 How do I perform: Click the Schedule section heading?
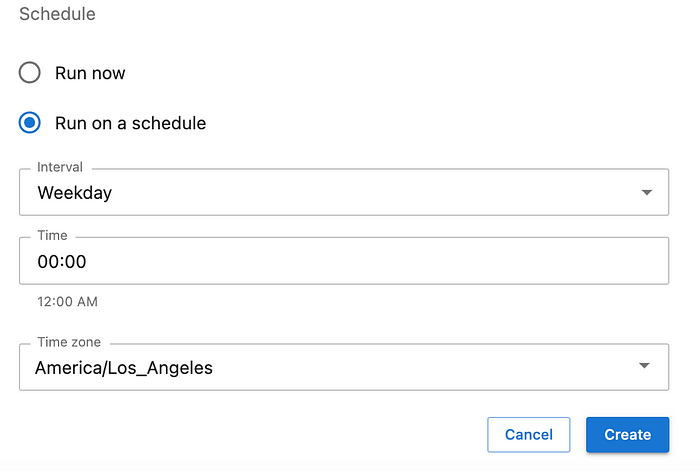click(x=57, y=15)
